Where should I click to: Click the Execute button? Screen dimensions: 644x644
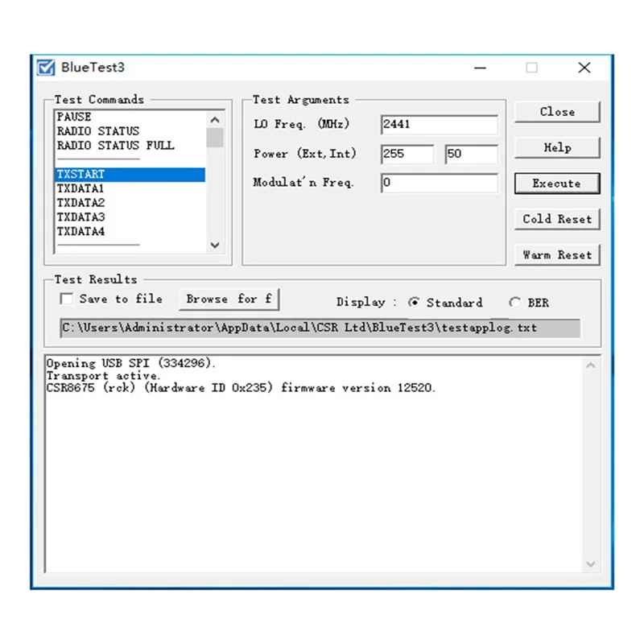(557, 184)
